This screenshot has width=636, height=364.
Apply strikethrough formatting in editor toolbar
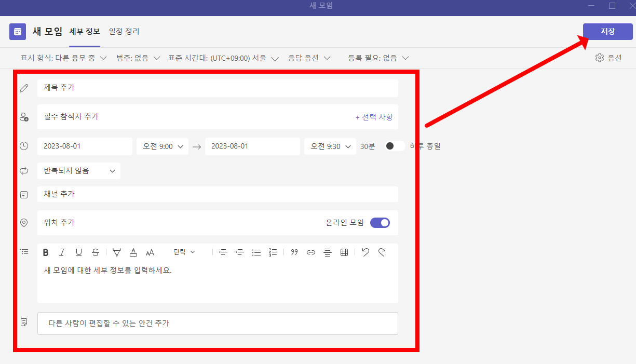[96, 252]
